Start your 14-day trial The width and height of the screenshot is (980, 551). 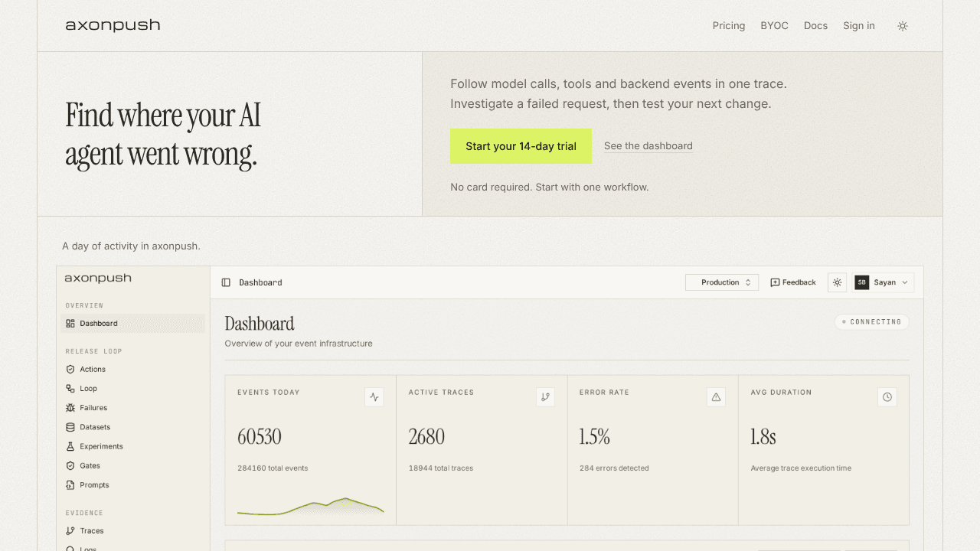(x=521, y=146)
